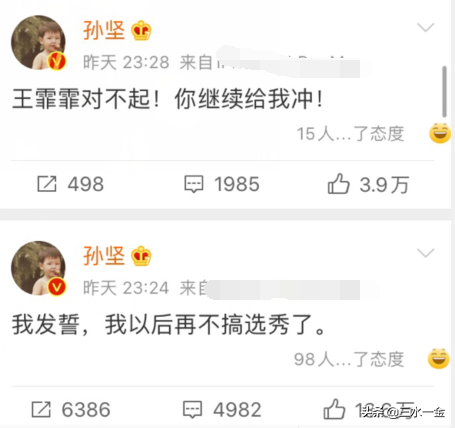Click repost icon showing 6386

click(x=41, y=409)
